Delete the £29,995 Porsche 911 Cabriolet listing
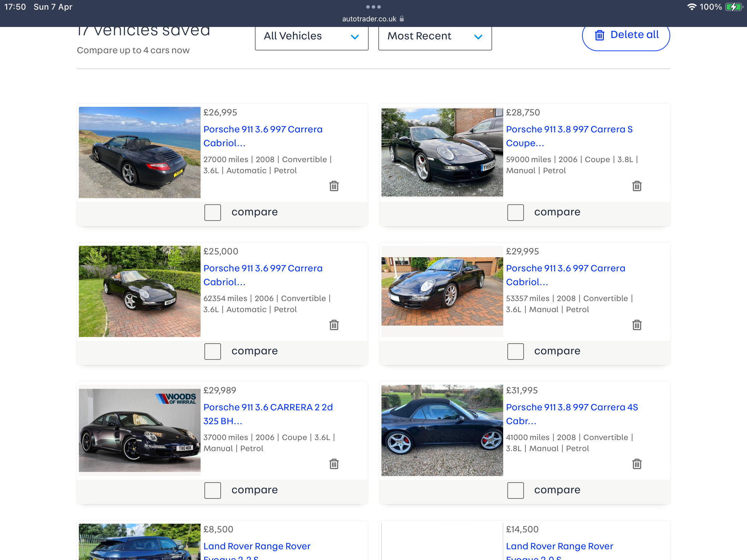The height and width of the screenshot is (560, 747). click(637, 325)
